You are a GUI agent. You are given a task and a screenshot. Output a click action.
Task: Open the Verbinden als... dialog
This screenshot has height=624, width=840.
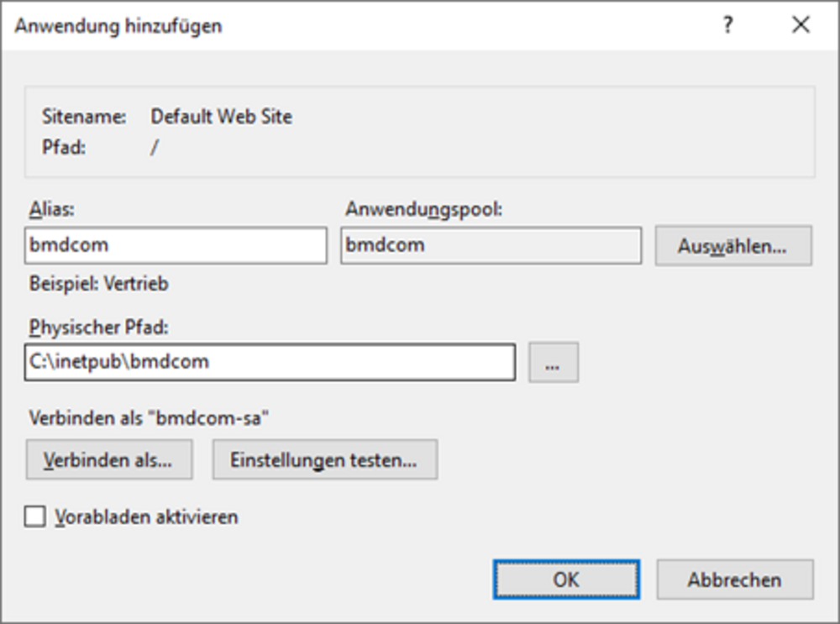[x=109, y=460]
